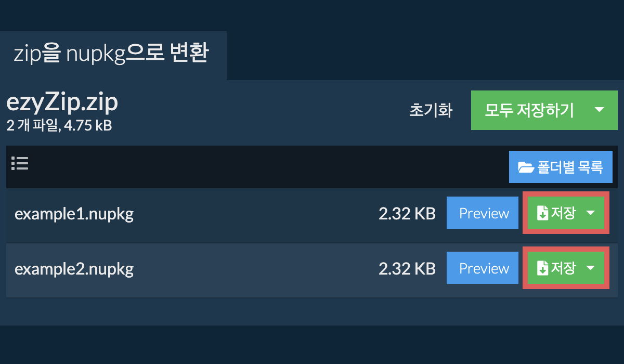Click the 초기화 reset link
The image size is (624, 364).
[431, 110]
